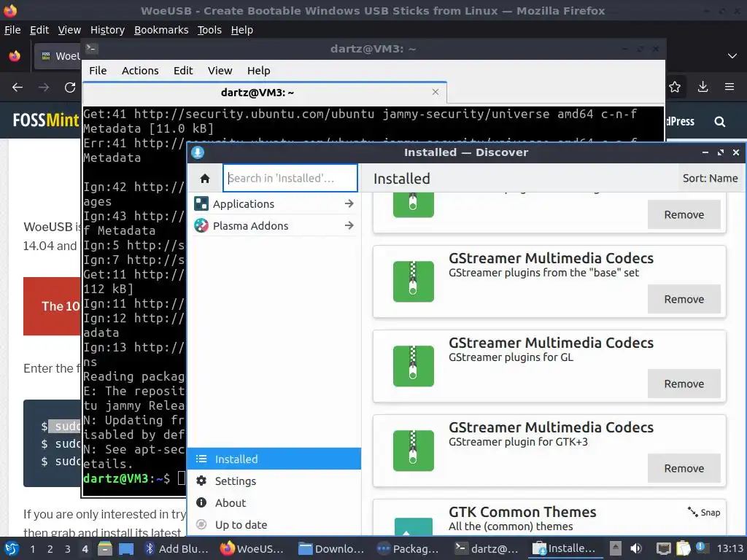Click the gear icon beside Settings
The width and height of the screenshot is (747, 560).
pyautogui.click(x=201, y=481)
